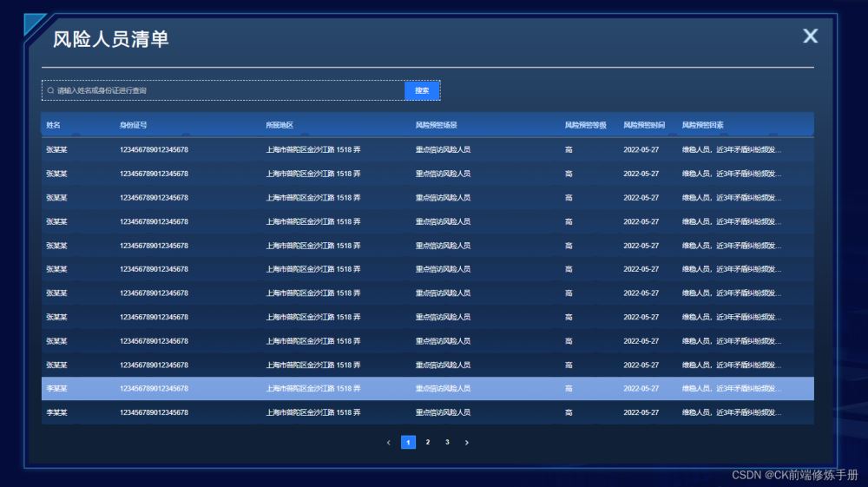This screenshot has width=868, height=487.
Task: Select page 1 in pagination
Action: pos(408,443)
